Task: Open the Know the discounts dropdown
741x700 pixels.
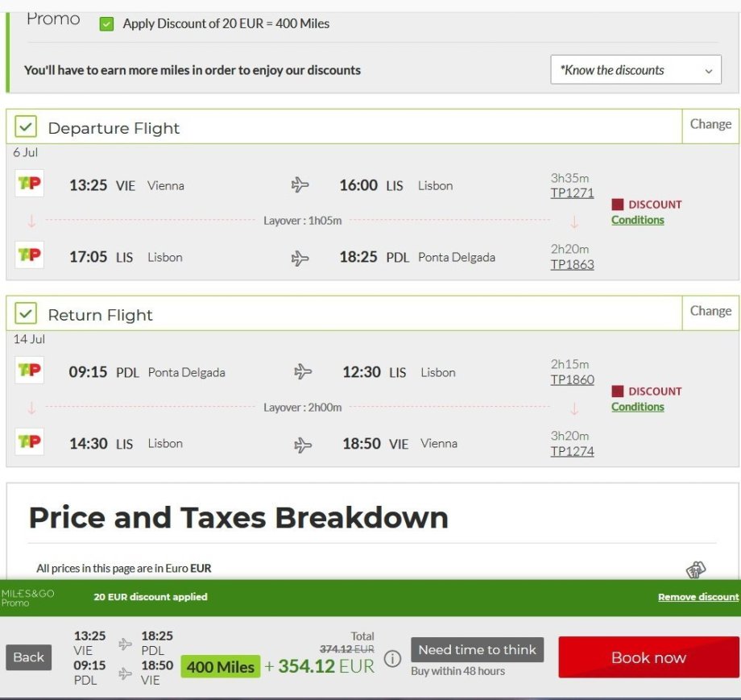Action: [x=635, y=70]
